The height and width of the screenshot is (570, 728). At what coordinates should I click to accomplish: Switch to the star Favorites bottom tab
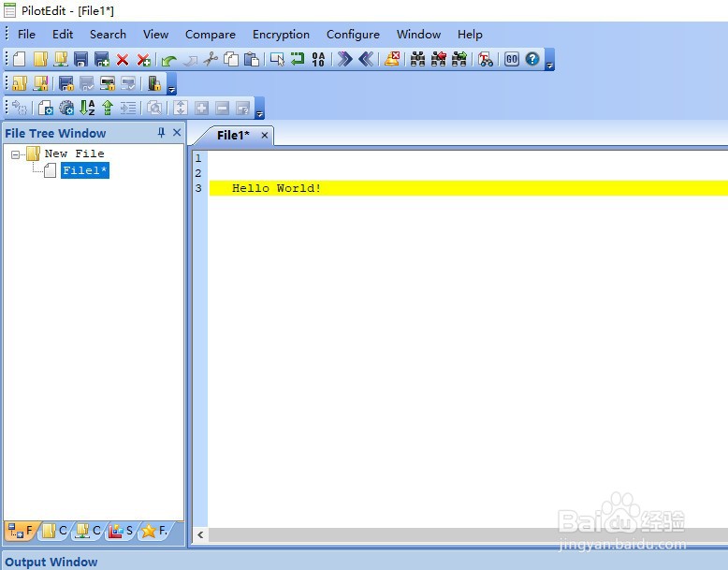pos(154,531)
